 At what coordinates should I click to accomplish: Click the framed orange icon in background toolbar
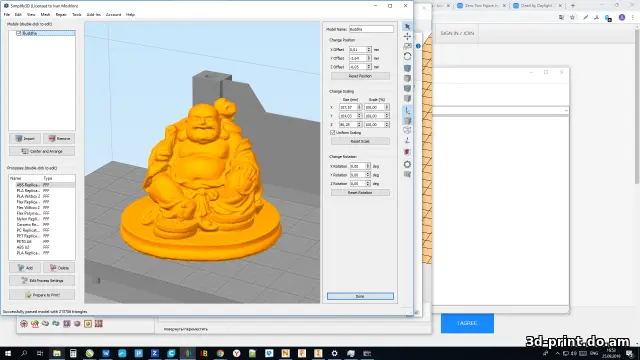pos(88,324)
